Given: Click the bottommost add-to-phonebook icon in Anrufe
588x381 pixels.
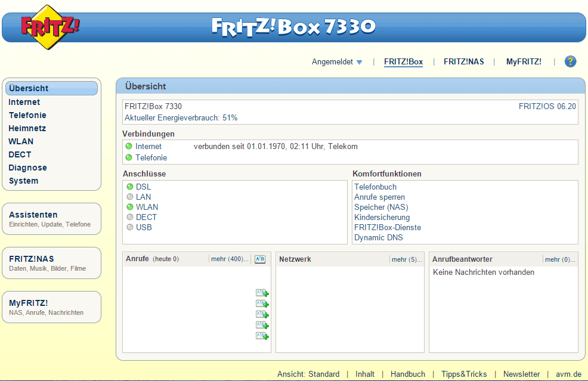Looking at the screenshot, I should coord(262,336).
